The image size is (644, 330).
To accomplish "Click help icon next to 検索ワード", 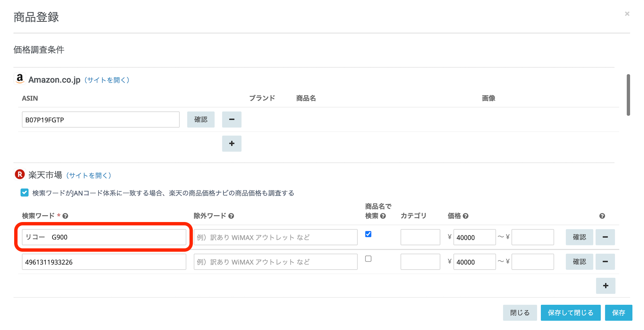I will (65, 216).
